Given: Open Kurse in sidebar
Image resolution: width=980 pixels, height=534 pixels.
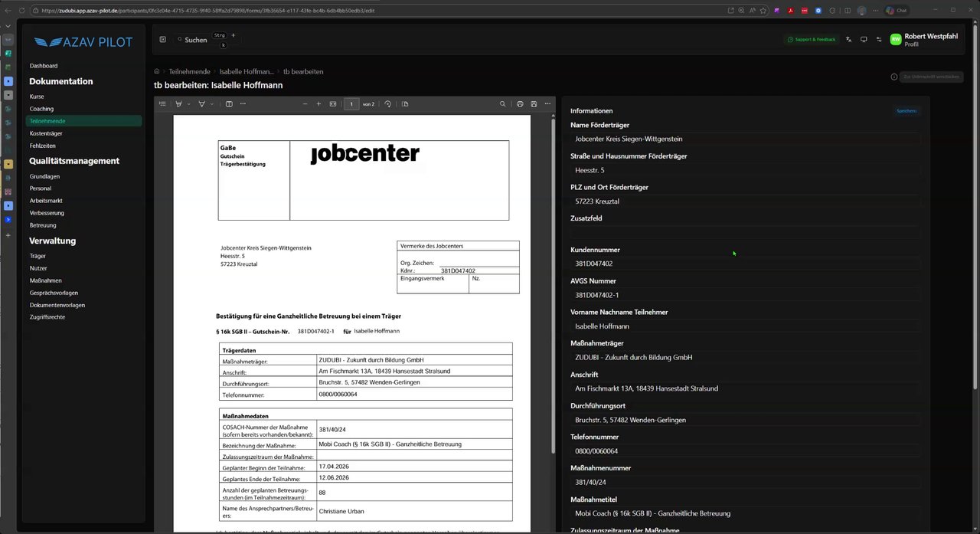Looking at the screenshot, I should point(37,97).
